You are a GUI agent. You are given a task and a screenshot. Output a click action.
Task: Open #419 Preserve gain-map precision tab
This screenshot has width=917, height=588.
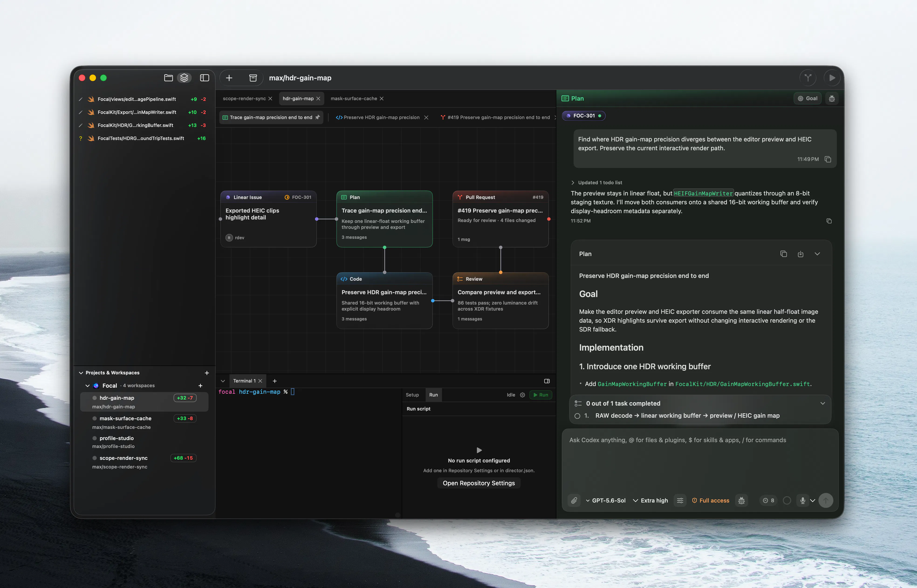pos(495,118)
